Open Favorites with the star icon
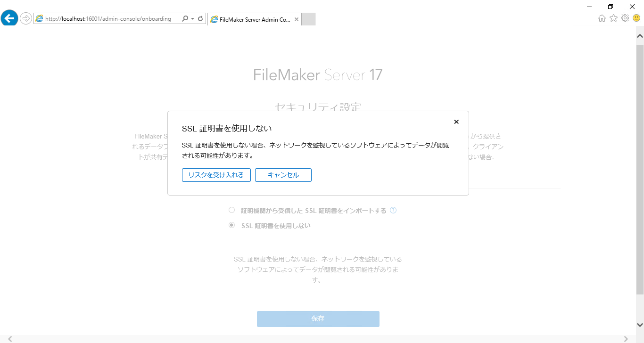 click(x=613, y=17)
